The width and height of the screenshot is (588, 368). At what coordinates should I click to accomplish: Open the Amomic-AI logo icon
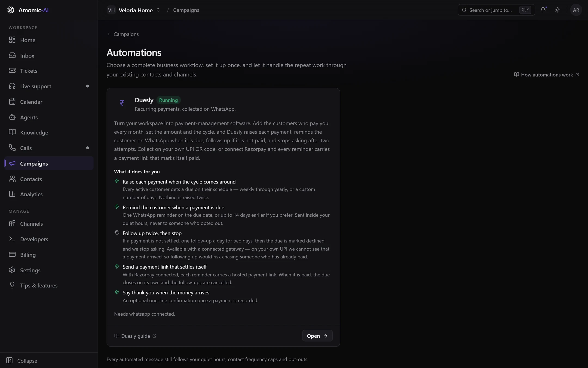(x=11, y=10)
